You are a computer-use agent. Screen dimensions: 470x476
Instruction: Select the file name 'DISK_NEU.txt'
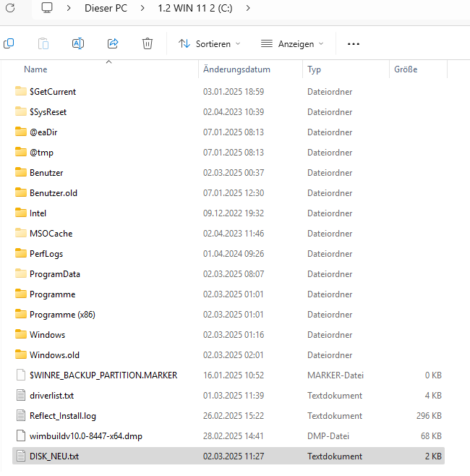coord(54,456)
